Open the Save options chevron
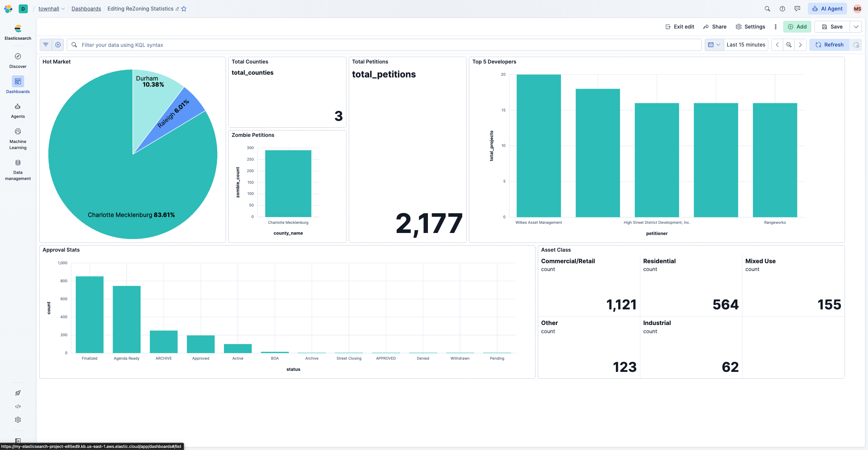 point(856,27)
